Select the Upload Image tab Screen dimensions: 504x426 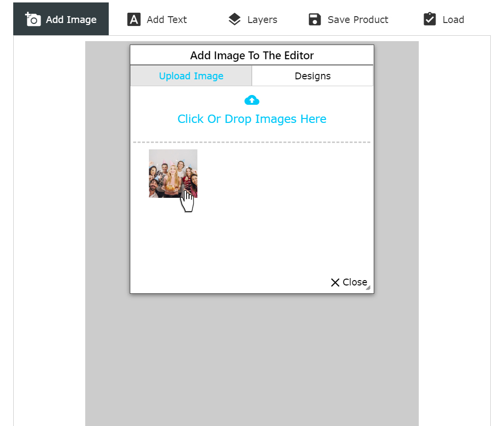191,75
